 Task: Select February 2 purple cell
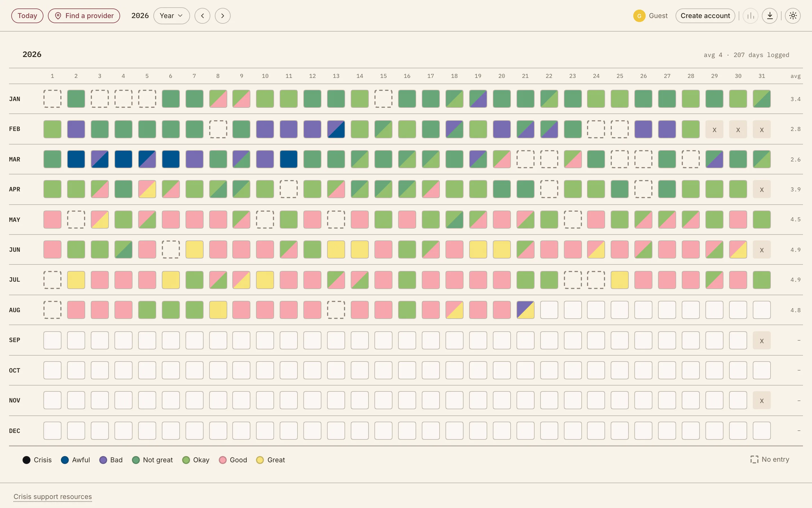(76, 129)
